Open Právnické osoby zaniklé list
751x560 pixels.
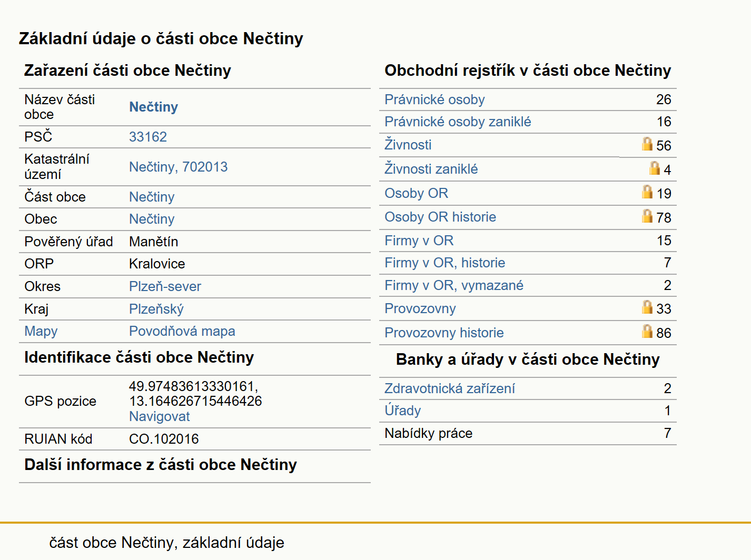click(x=458, y=122)
